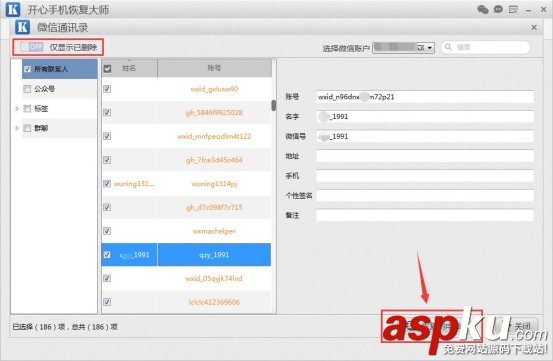Uncheck the wxid_gxlusw90 row checkbox

[107, 89]
